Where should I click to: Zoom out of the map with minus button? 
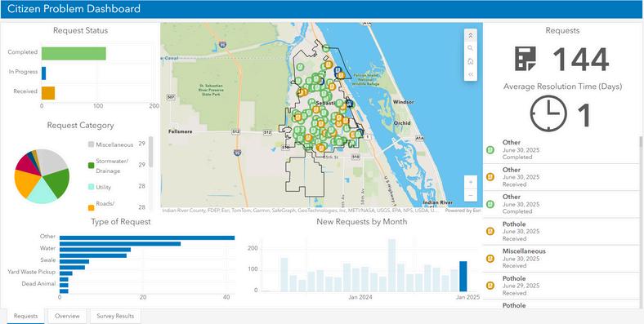[470, 195]
